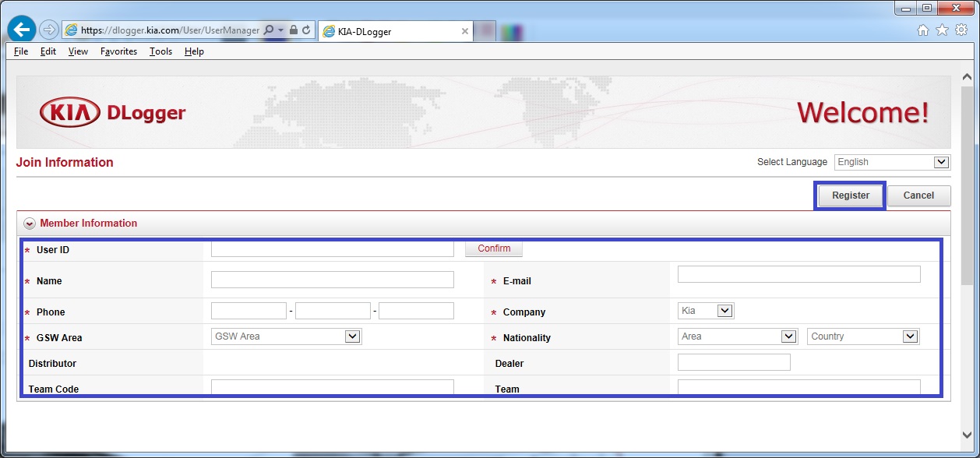
Task: Go back with the browser back arrow
Action: [x=21, y=29]
